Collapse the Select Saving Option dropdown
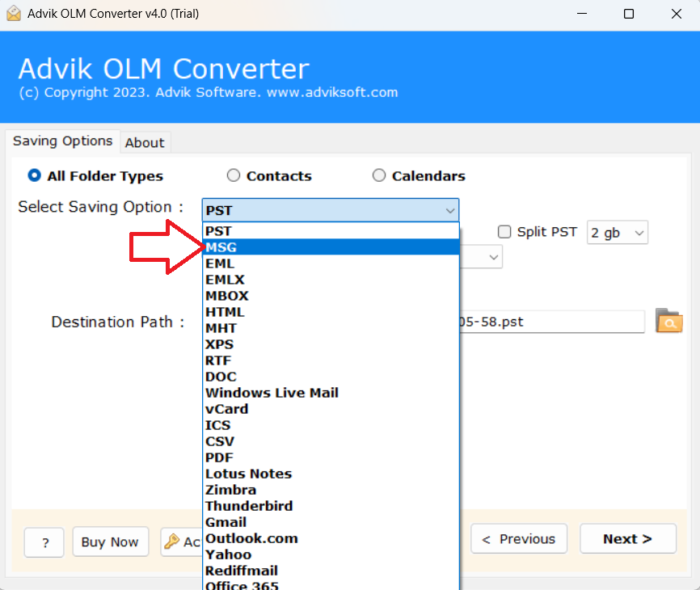 click(x=449, y=210)
